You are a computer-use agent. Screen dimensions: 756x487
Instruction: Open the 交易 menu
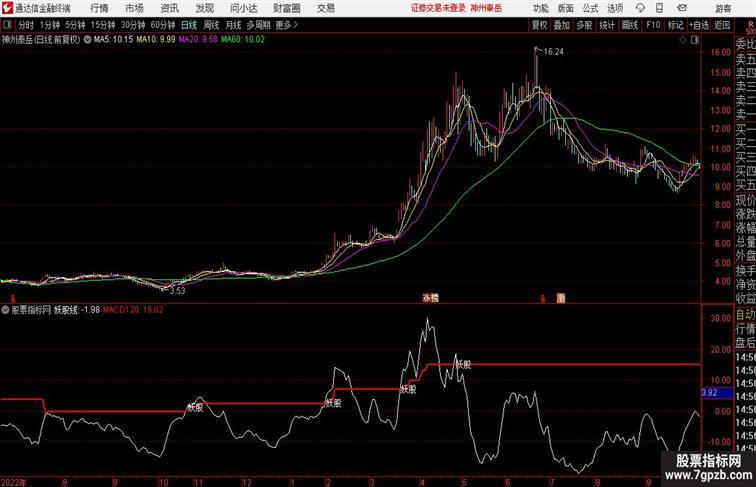coord(325,8)
